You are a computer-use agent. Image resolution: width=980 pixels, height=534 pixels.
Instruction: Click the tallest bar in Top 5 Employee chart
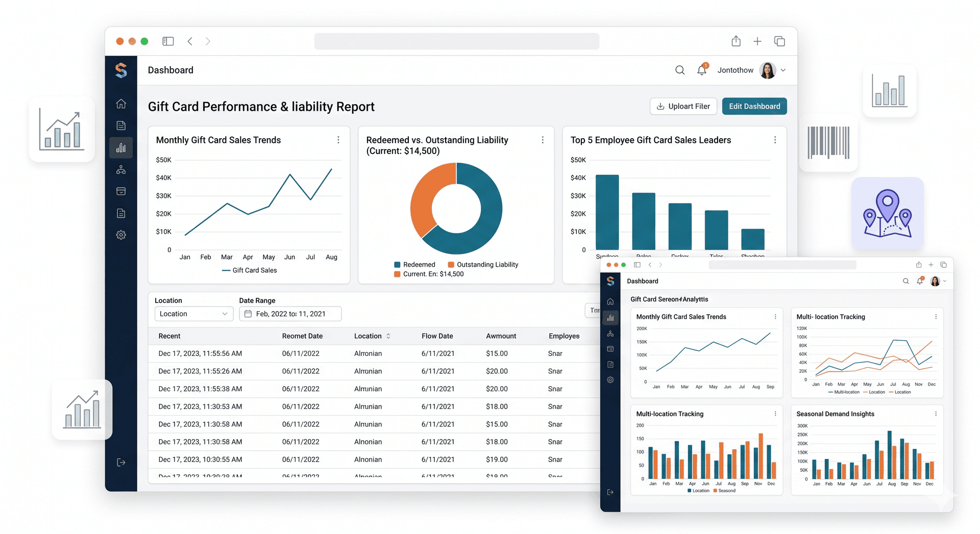pos(607,212)
